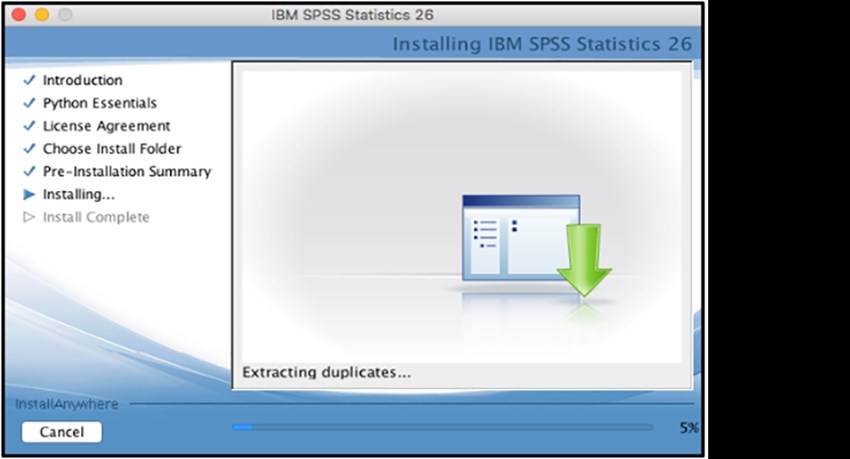
Task: Click the 5% progress percentage
Action: [x=689, y=428]
